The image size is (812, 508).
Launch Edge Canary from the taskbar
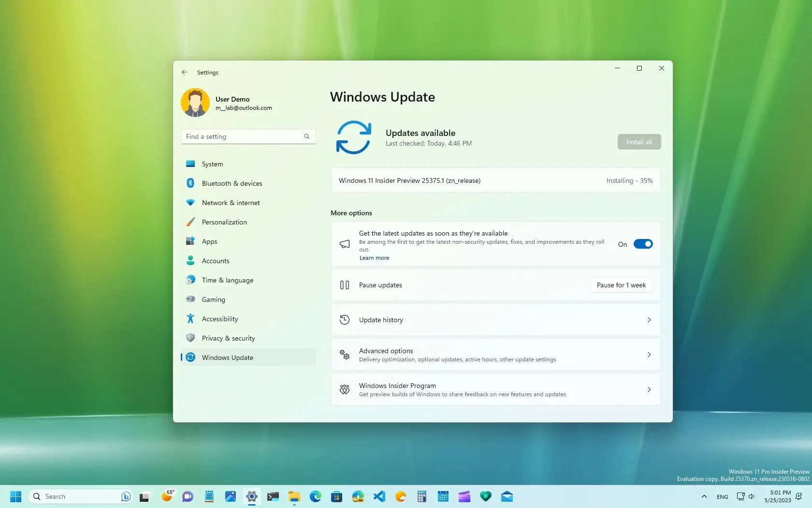[358, 496]
